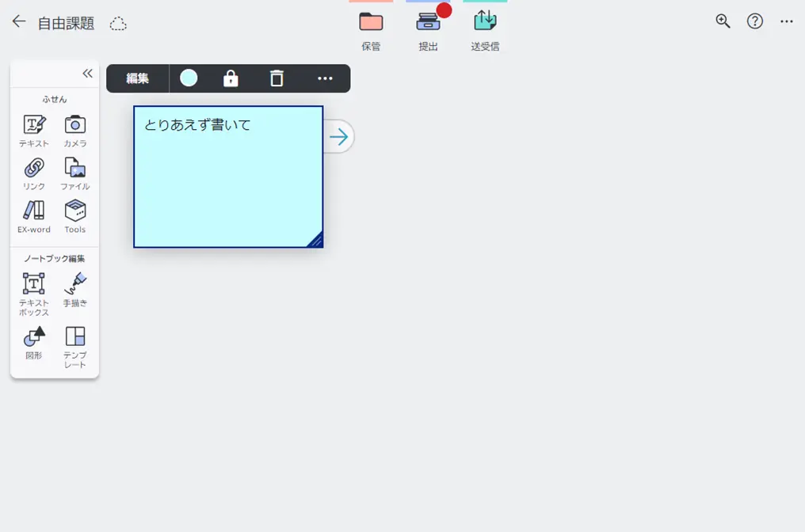
Task: Go back using the arrow button
Action: [x=19, y=22]
